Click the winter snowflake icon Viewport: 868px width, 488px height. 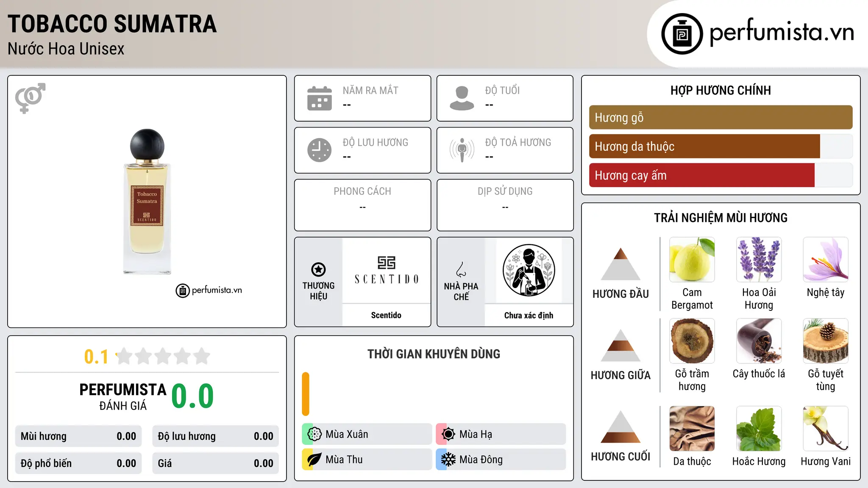point(448,460)
